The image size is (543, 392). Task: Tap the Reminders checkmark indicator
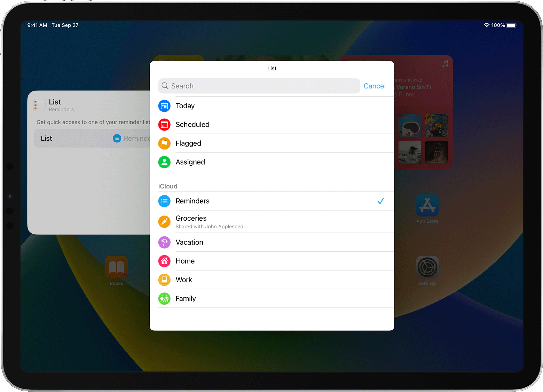click(381, 201)
